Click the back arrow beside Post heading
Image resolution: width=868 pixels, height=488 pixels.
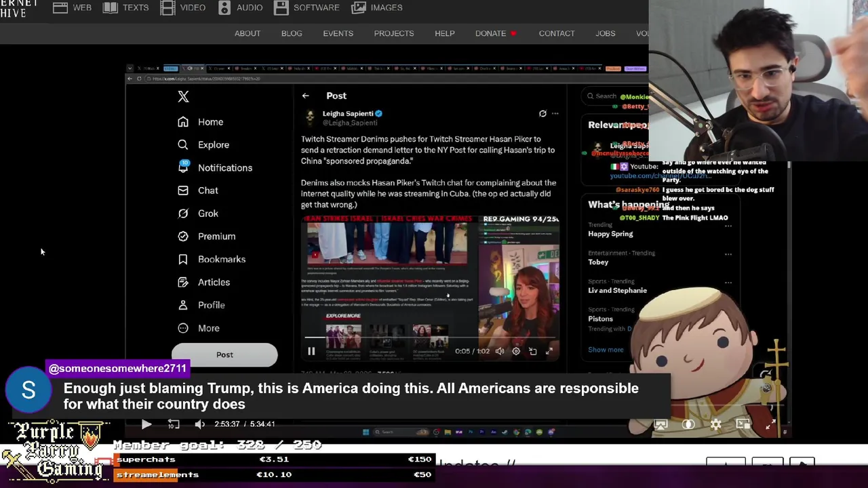(305, 96)
